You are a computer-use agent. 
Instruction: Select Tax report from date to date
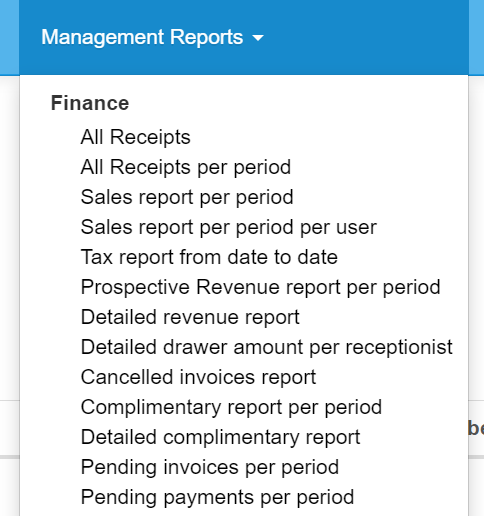209,257
